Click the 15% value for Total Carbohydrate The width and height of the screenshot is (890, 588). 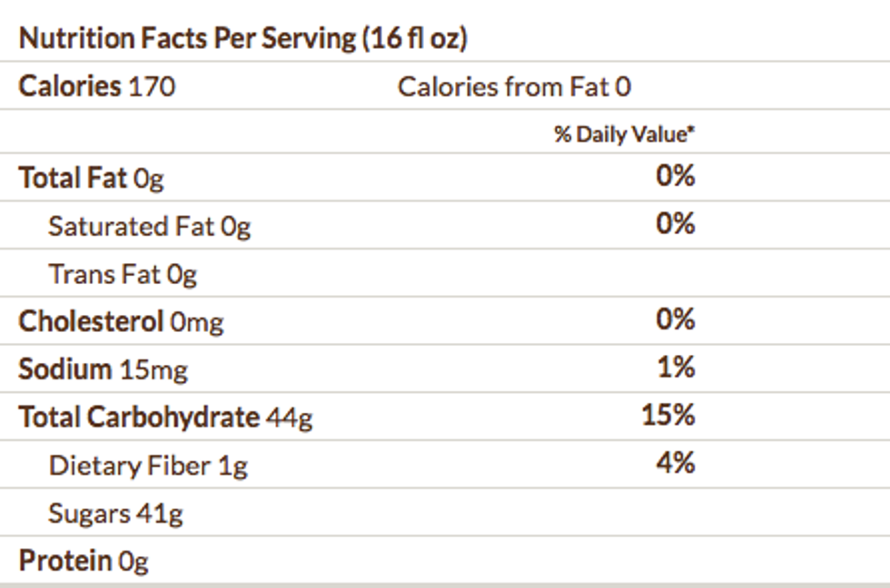668,416
